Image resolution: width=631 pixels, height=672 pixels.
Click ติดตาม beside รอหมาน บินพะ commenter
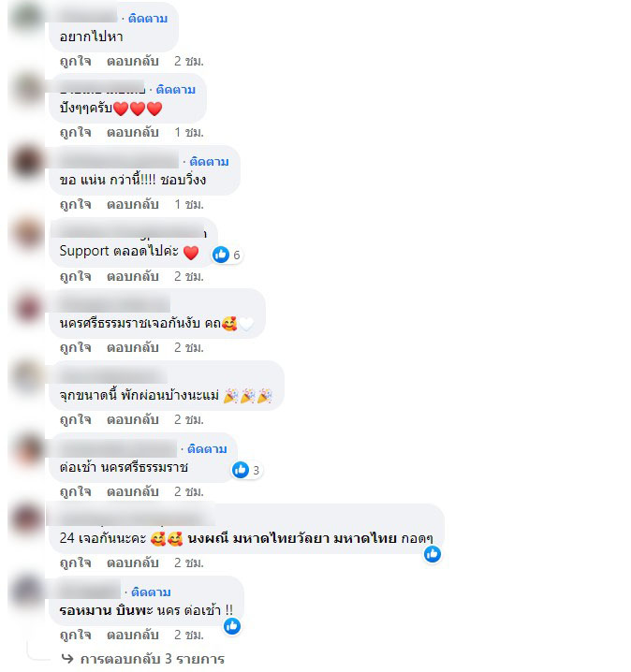[x=151, y=592]
